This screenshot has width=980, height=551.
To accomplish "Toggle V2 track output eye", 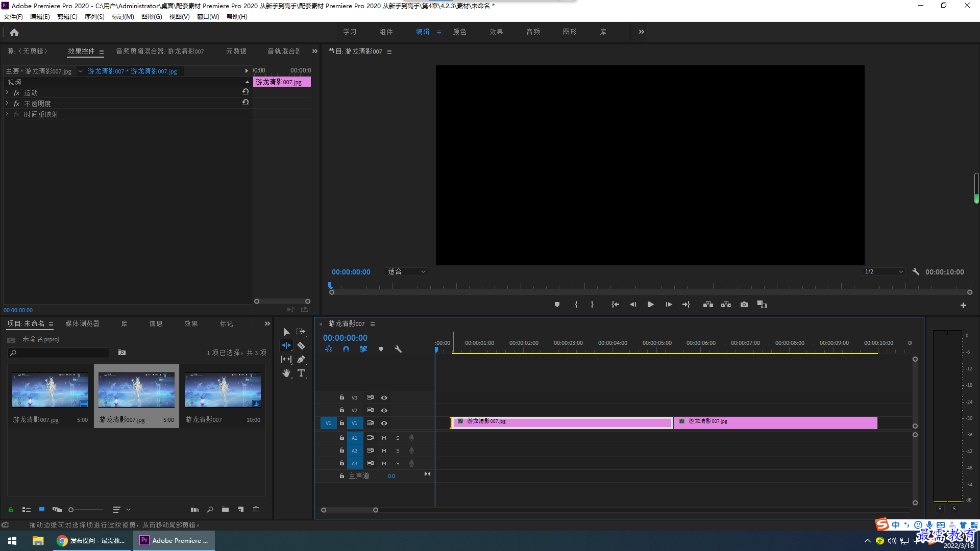I will pyautogui.click(x=384, y=411).
